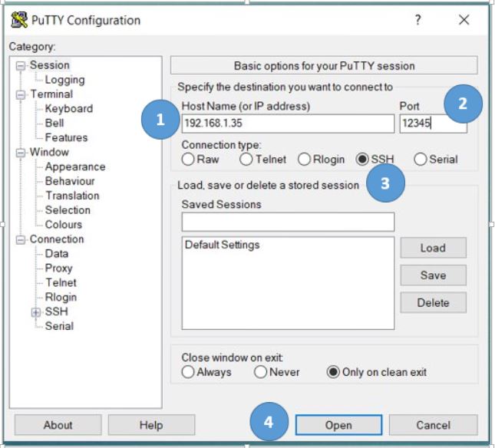495x448 pixels.
Task: Collapse the Connection tree node
Action: click(21, 240)
